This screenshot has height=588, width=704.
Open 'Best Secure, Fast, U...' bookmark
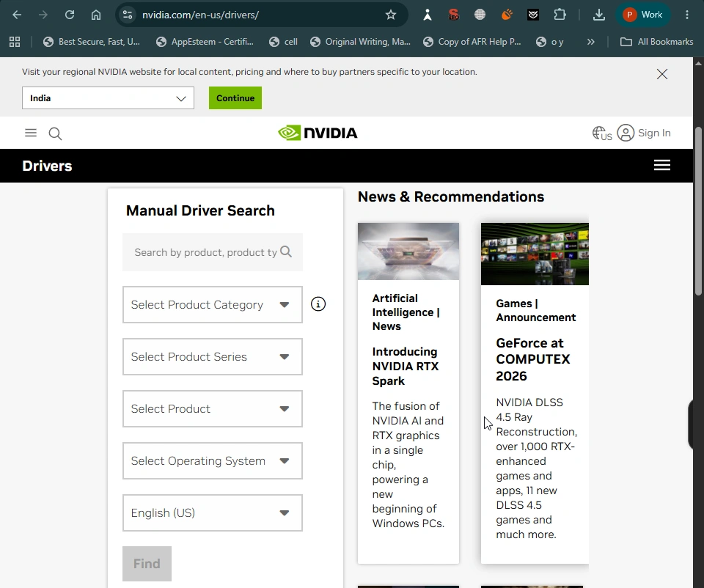point(92,42)
